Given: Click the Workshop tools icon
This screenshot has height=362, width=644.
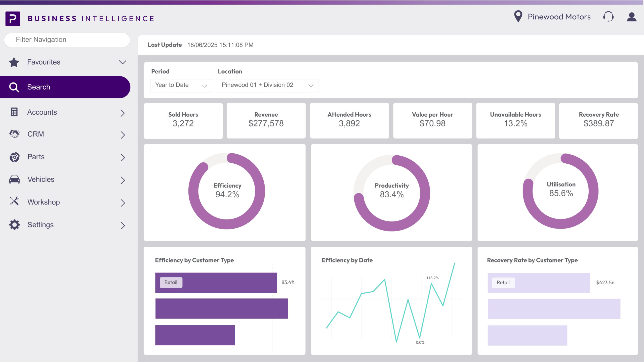Looking at the screenshot, I should [14, 201].
